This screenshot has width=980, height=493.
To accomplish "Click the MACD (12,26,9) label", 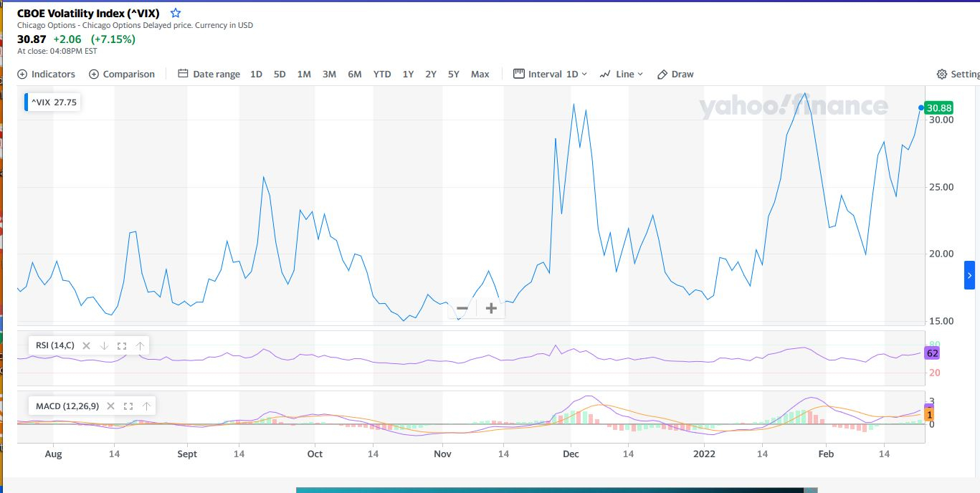I will point(67,406).
